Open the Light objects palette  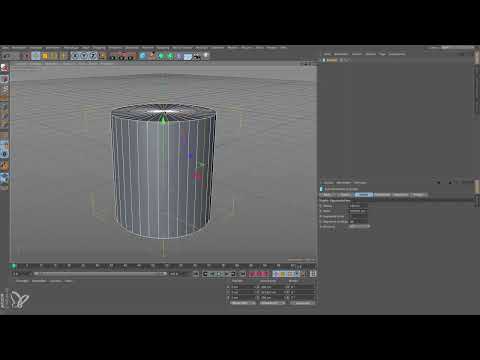(x=206, y=56)
